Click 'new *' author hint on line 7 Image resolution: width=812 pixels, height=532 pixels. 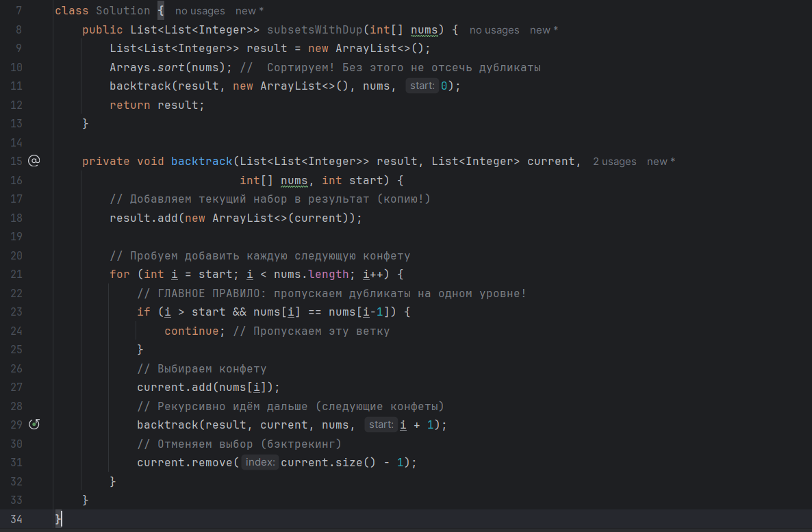249,11
